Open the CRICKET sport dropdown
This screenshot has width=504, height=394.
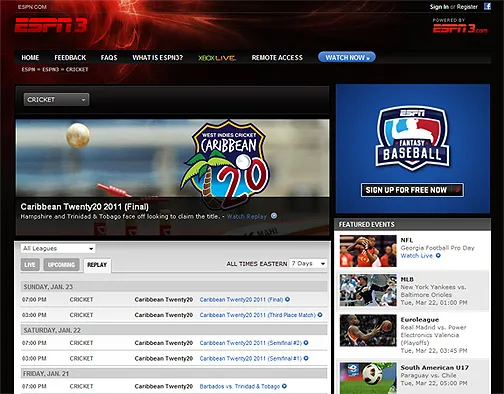[x=56, y=99]
